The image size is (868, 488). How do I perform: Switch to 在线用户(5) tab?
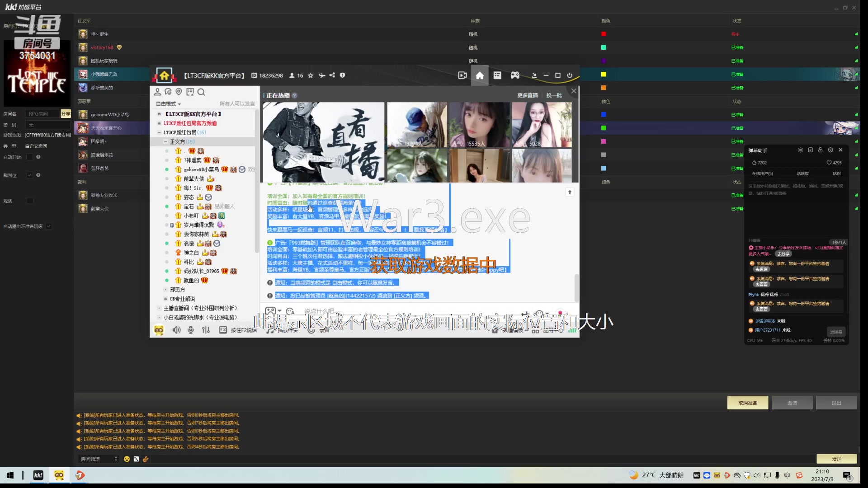pyautogui.click(x=762, y=174)
